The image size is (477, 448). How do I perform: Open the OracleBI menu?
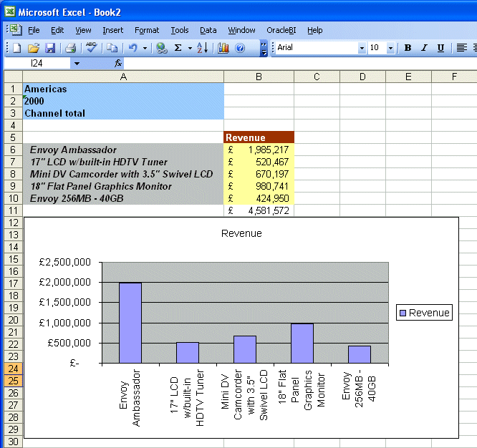click(281, 30)
